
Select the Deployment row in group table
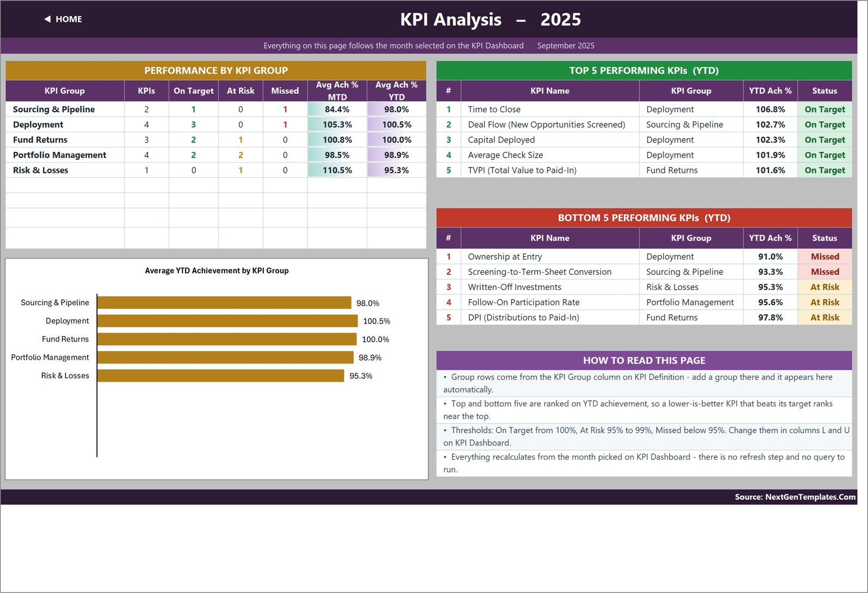coord(216,125)
